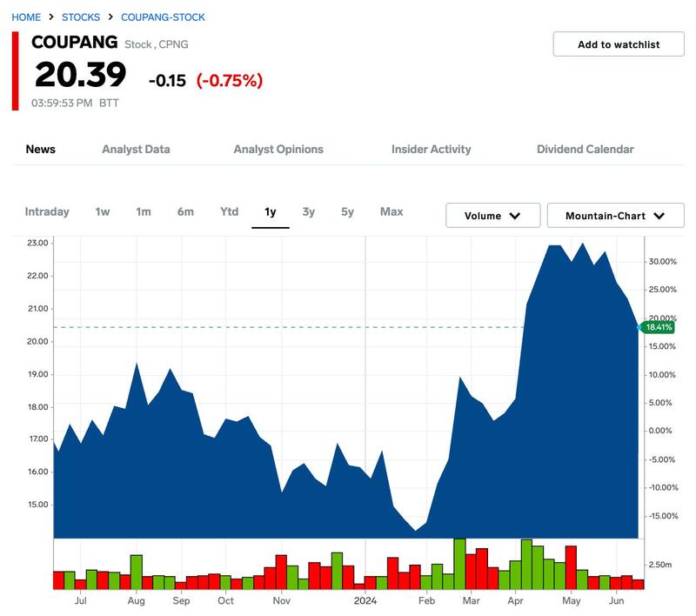
Task: Expand the Mountain-Chart type dropdown
Action: click(x=615, y=216)
